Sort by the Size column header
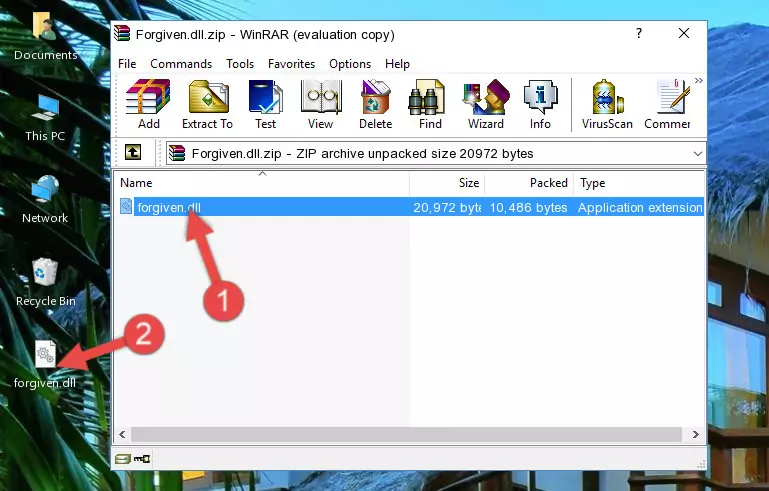Image resolution: width=769 pixels, height=491 pixels. coord(447,183)
